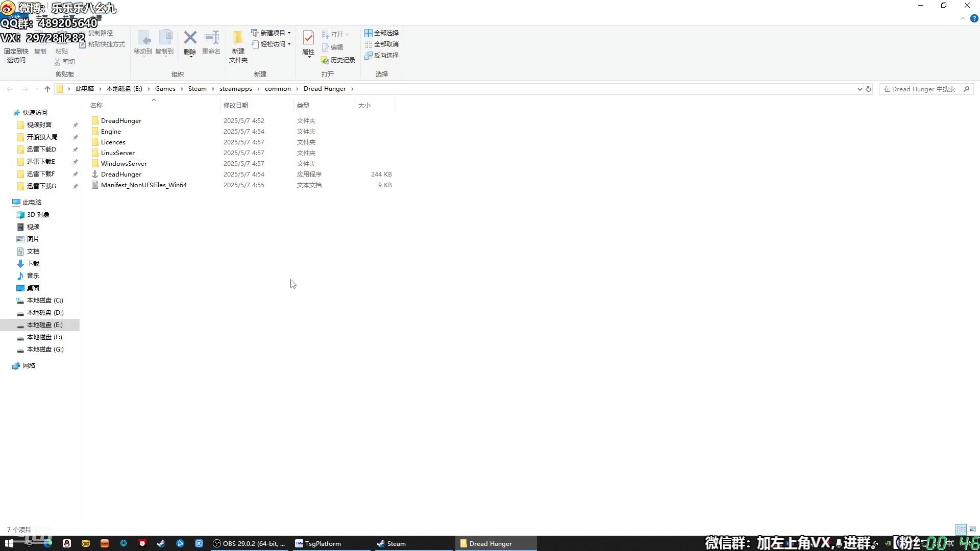980x551 pixels.
Task: Click the Copy to (复制到) icon
Action: pyautogui.click(x=164, y=43)
